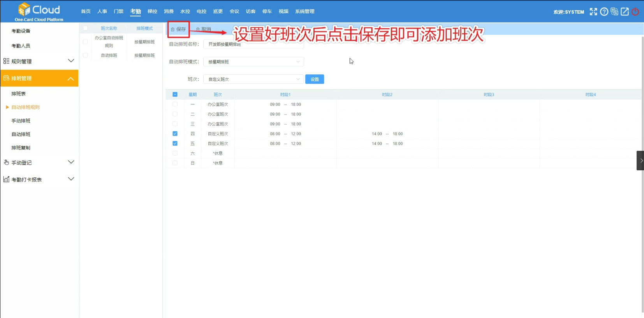This screenshot has width=644, height=318.
Task: Open 排班表 in the sidebar
Action: [x=18, y=94]
